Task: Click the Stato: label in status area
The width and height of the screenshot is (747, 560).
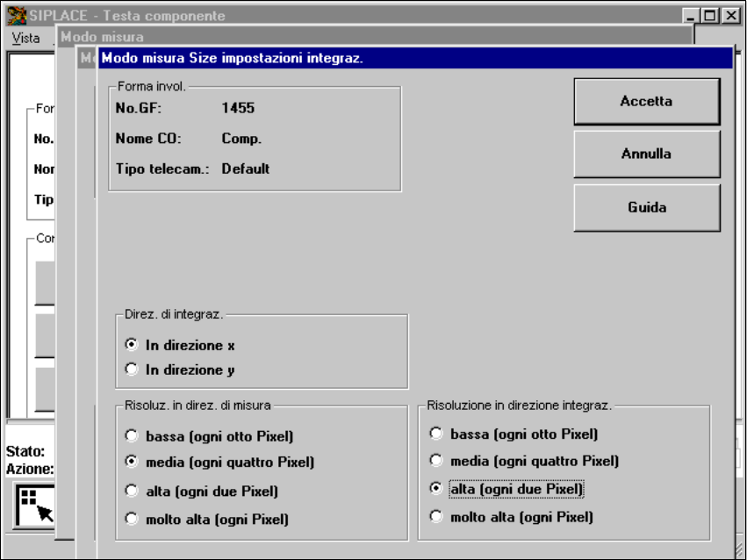Action: point(25,451)
